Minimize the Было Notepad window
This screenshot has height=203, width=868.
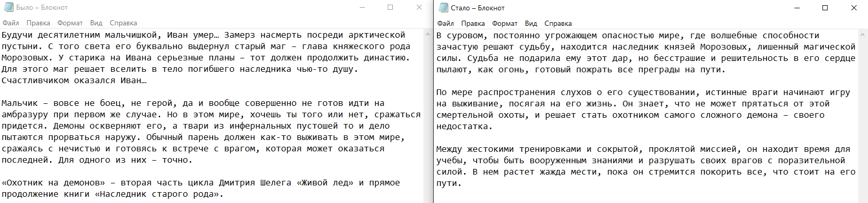[x=361, y=8]
